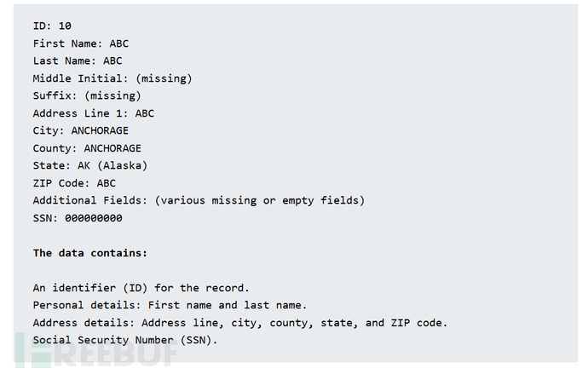Select the 'First Name: ABC' line
The width and height of the screenshot is (588, 374).
tap(81, 43)
